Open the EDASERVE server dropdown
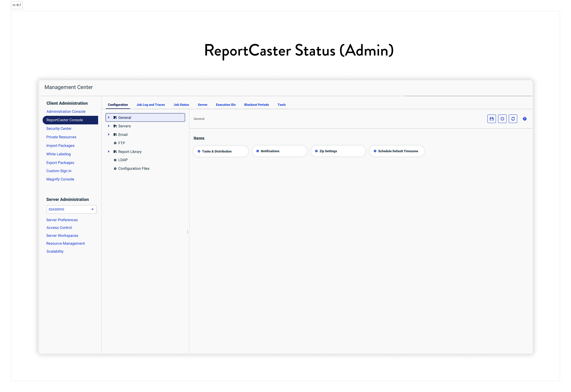Viewport: 571px width, 392px height. 71,209
